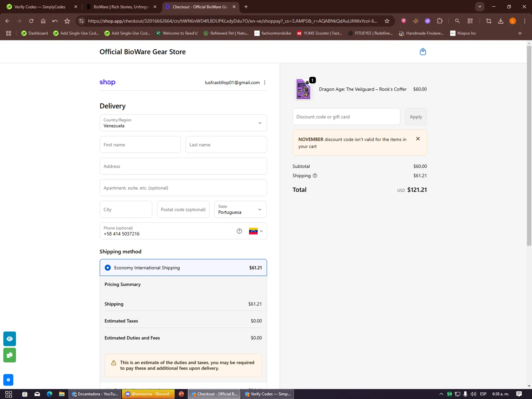Open site information icon in address bar
This screenshot has width=532, height=399.
pyautogui.click(x=82, y=21)
